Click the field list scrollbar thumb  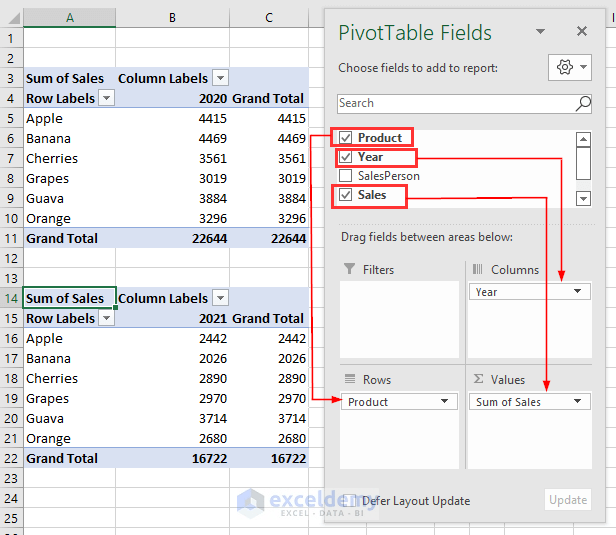tap(583, 163)
